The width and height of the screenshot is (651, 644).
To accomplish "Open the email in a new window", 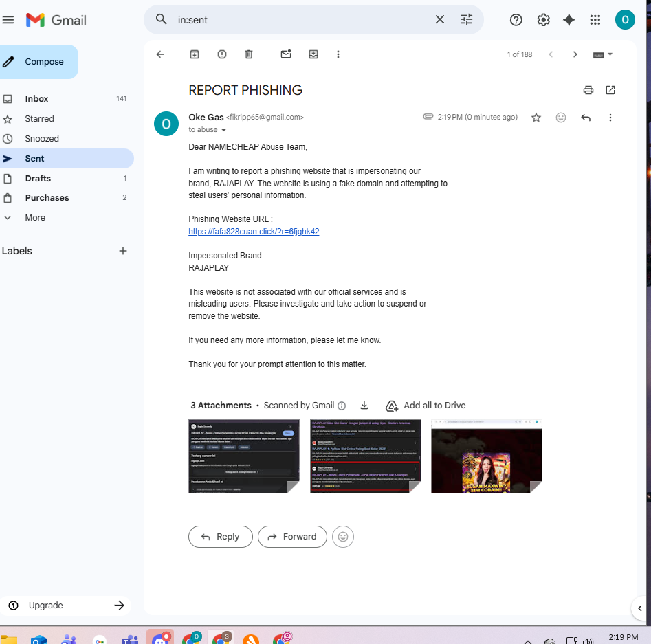I will pyautogui.click(x=610, y=90).
